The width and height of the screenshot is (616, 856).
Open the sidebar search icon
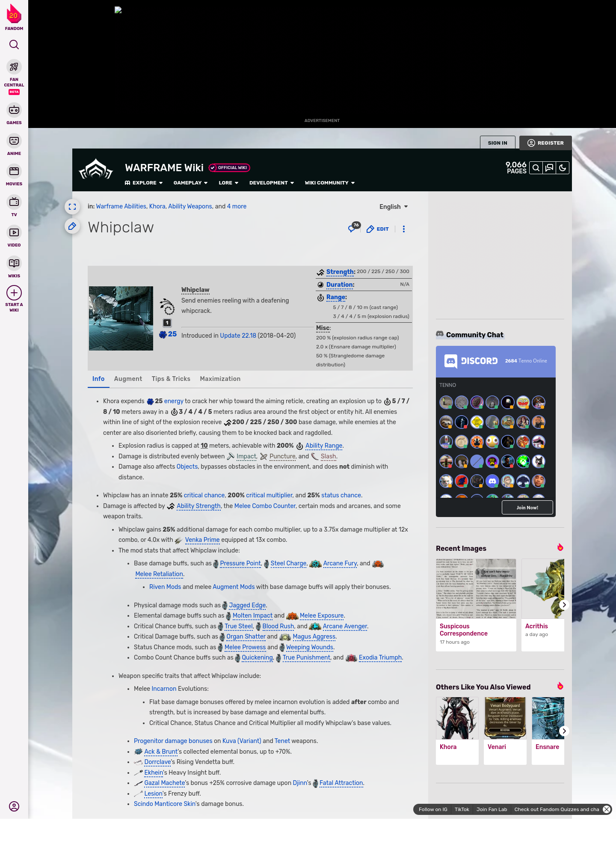pos(14,45)
